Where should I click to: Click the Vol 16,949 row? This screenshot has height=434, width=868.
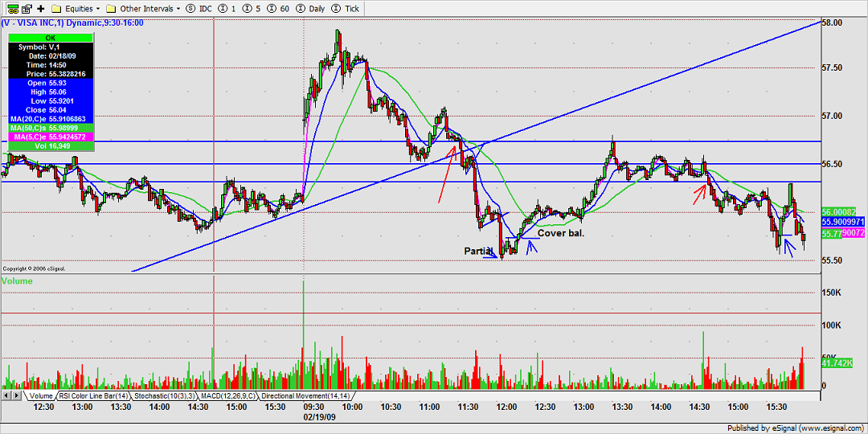coord(51,145)
